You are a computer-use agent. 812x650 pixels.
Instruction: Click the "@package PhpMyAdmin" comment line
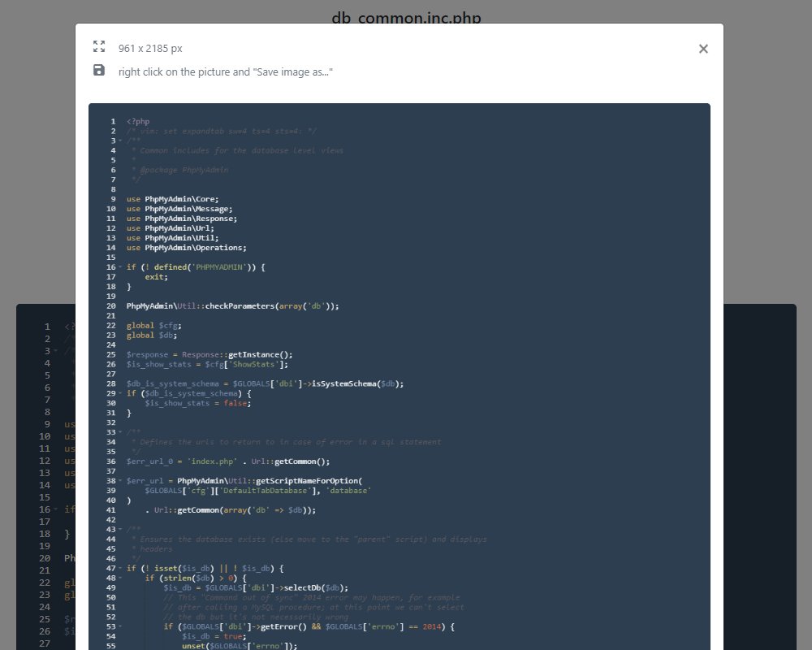coord(180,170)
